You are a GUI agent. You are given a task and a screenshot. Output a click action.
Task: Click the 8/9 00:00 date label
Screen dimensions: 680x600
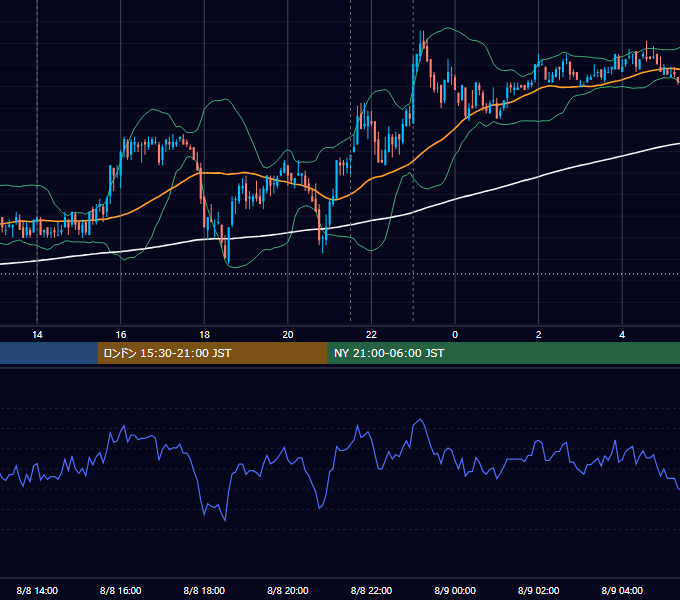(455, 591)
